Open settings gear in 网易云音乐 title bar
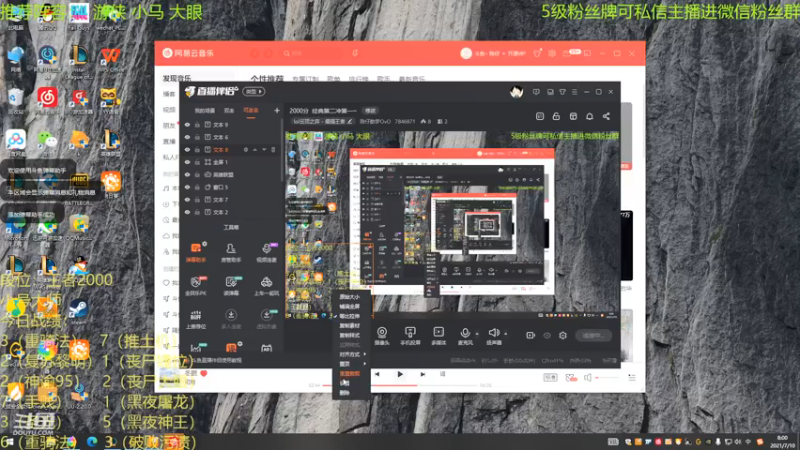The width and height of the screenshot is (800, 450). click(552, 53)
